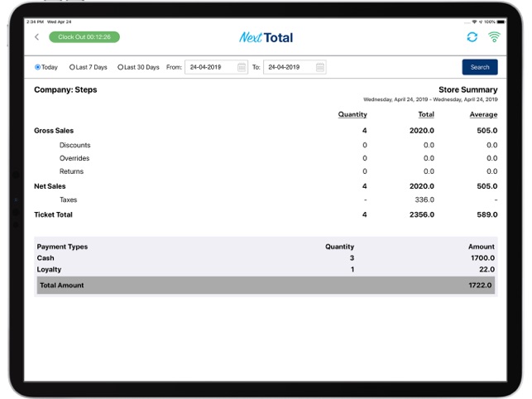The height and width of the screenshot is (399, 532).
Task: Tap the green Wi-Fi status icon
Action: point(494,36)
